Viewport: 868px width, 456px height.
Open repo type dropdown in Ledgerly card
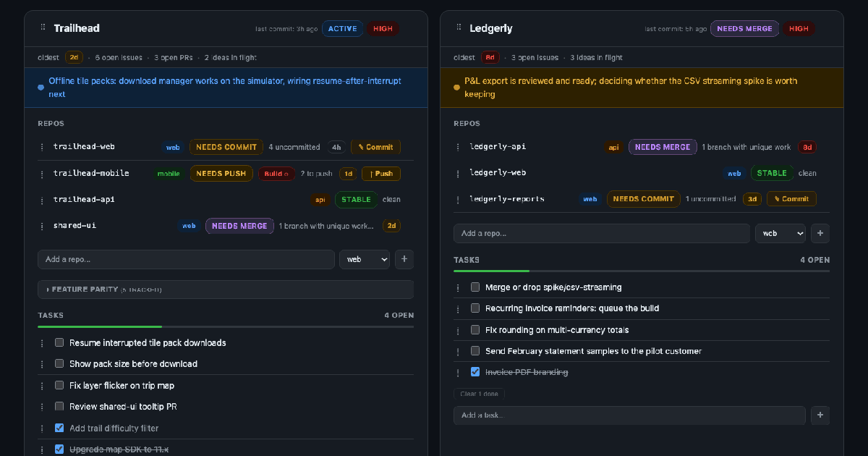tap(780, 233)
